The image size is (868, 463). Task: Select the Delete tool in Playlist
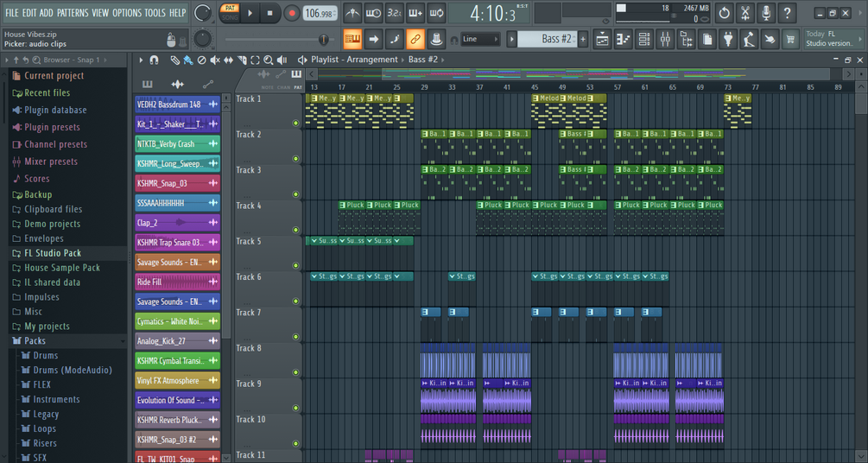point(202,60)
